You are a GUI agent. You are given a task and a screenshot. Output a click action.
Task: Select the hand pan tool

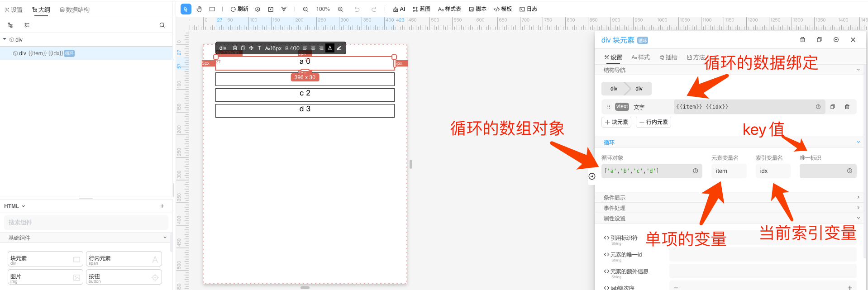pyautogui.click(x=199, y=9)
